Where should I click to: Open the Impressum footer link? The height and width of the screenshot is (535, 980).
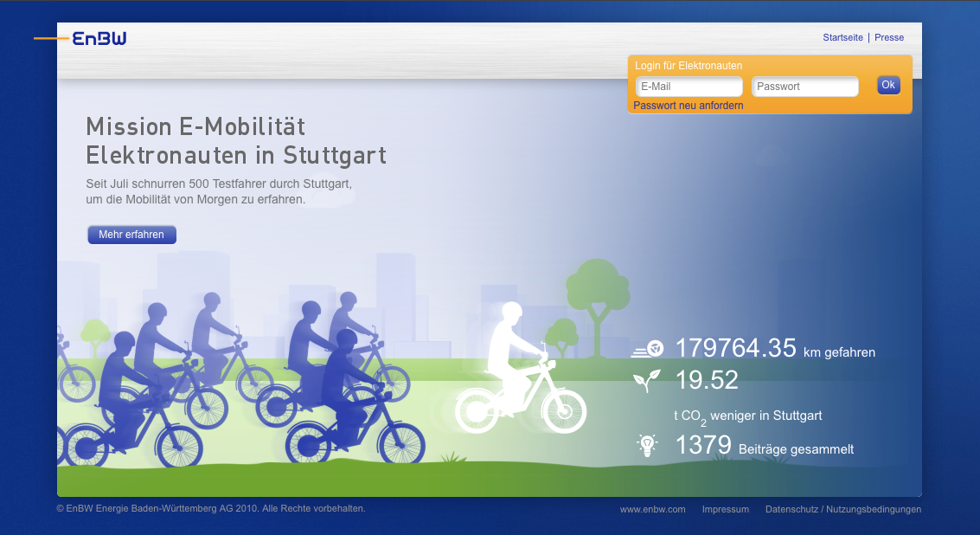point(725,509)
